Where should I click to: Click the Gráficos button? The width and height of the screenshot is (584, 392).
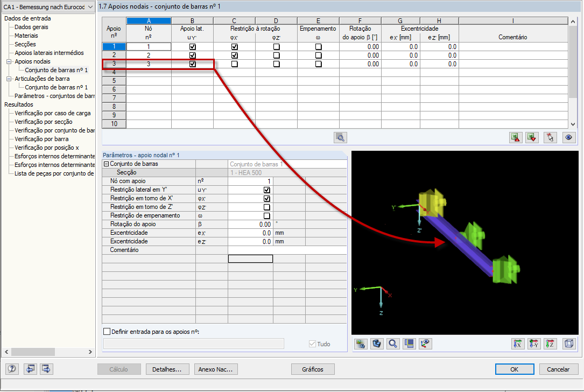tap(313, 369)
